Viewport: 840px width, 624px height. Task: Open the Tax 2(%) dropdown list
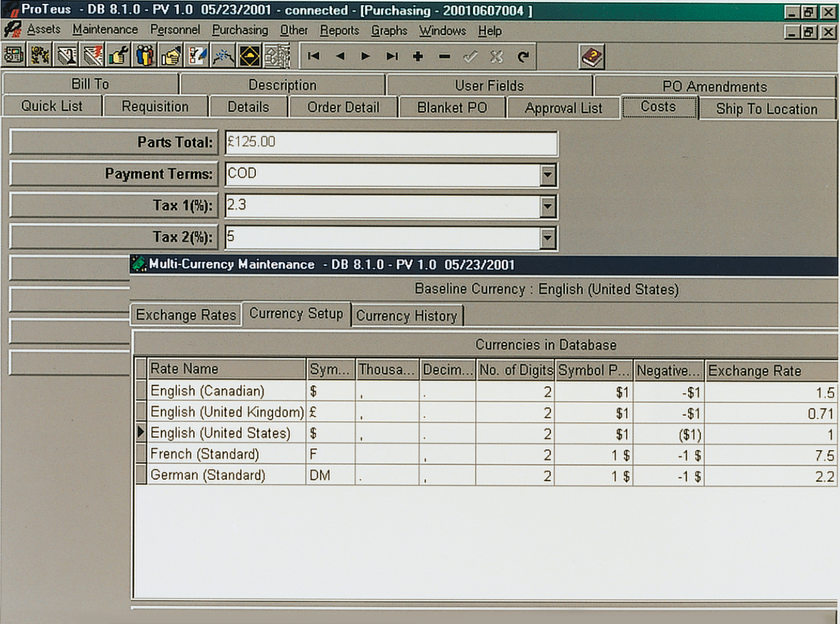[547, 238]
